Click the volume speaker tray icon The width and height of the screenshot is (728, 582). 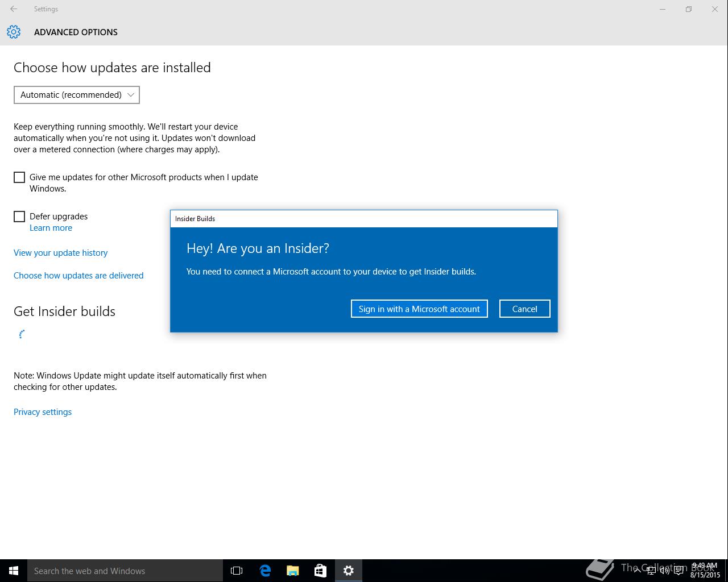pos(664,571)
